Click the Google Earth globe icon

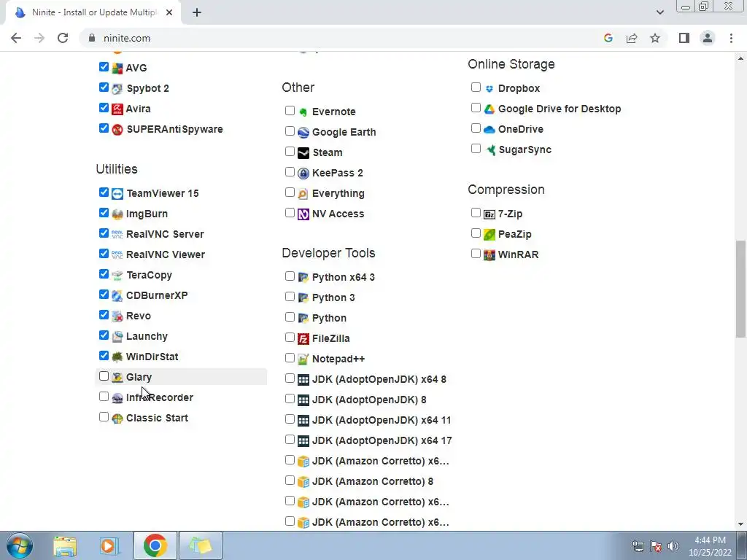[303, 133]
